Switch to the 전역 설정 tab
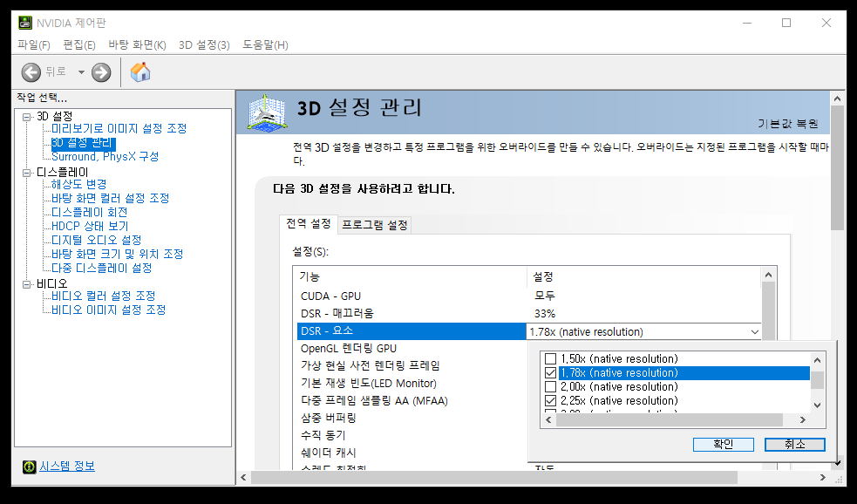Screen dimensions: 857x504 [309, 224]
